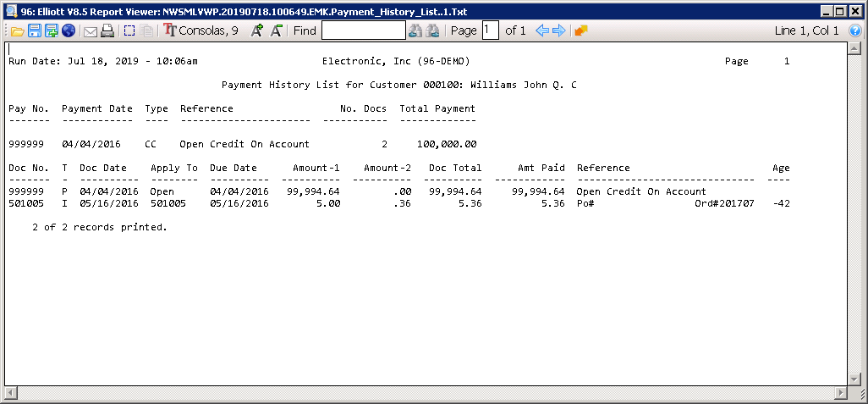The width and height of the screenshot is (868, 404).
Task: Click doc number 501005 in the invoice row
Action: point(26,204)
